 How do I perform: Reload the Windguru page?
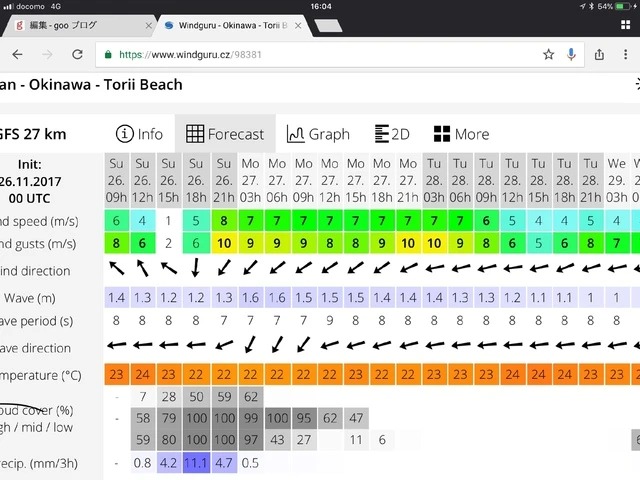[x=75, y=54]
